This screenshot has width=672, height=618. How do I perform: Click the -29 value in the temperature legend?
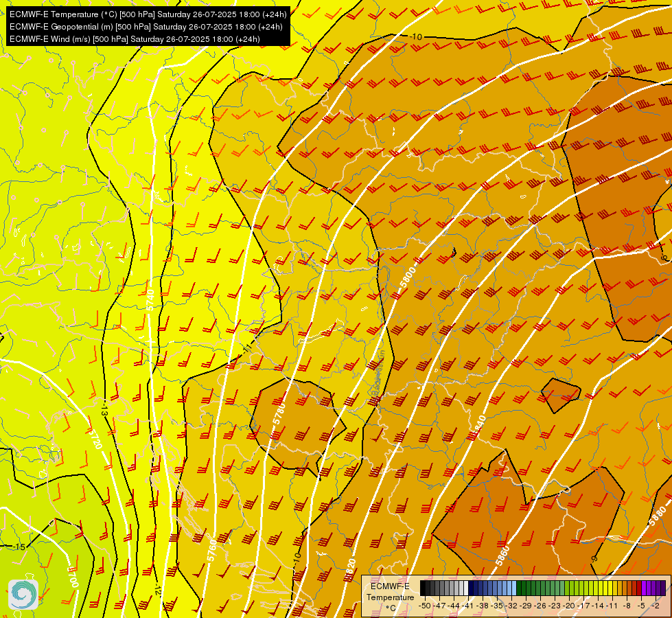[x=526, y=606]
